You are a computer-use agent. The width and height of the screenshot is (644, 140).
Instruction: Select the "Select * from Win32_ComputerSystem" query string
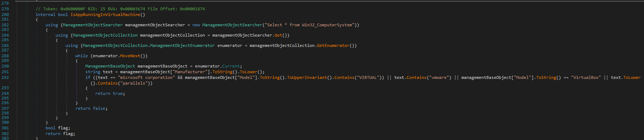pyautogui.click(x=310, y=25)
